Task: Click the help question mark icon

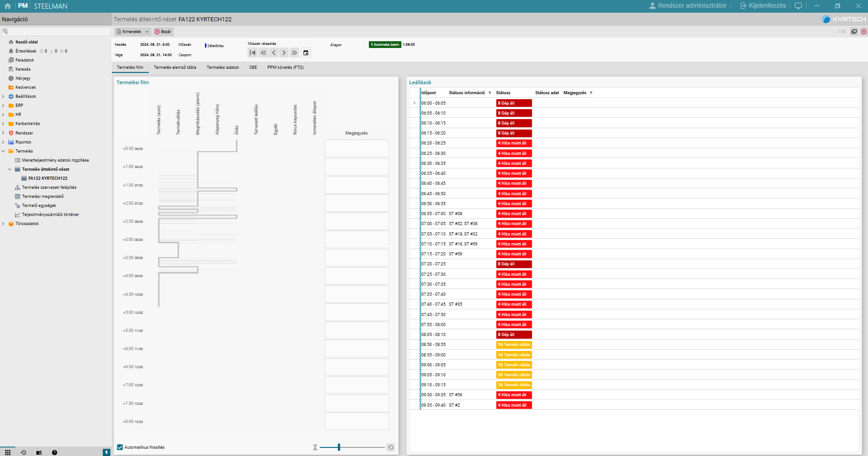Action: [54, 452]
